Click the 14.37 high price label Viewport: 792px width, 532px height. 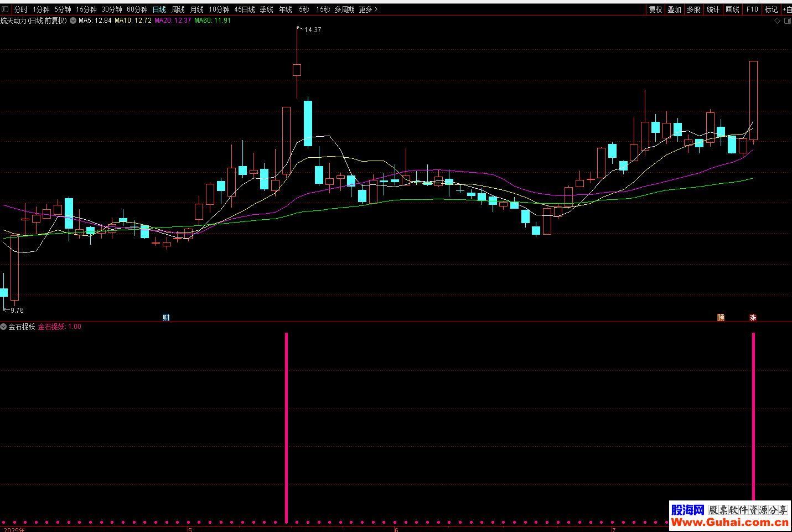313,30
